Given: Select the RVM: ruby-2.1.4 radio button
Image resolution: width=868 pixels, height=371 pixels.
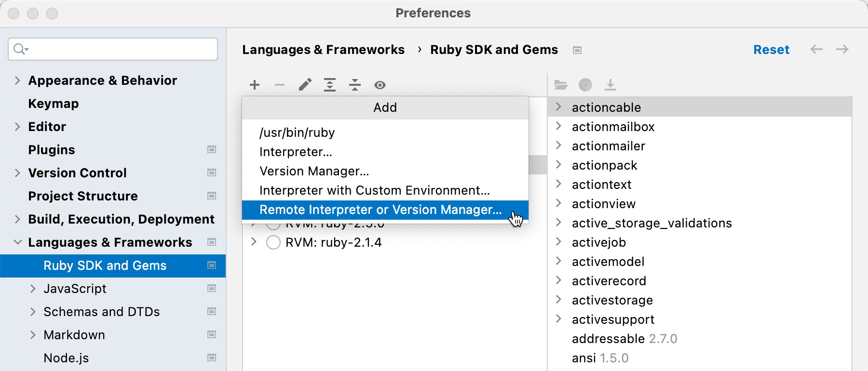Looking at the screenshot, I should point(273,242).
